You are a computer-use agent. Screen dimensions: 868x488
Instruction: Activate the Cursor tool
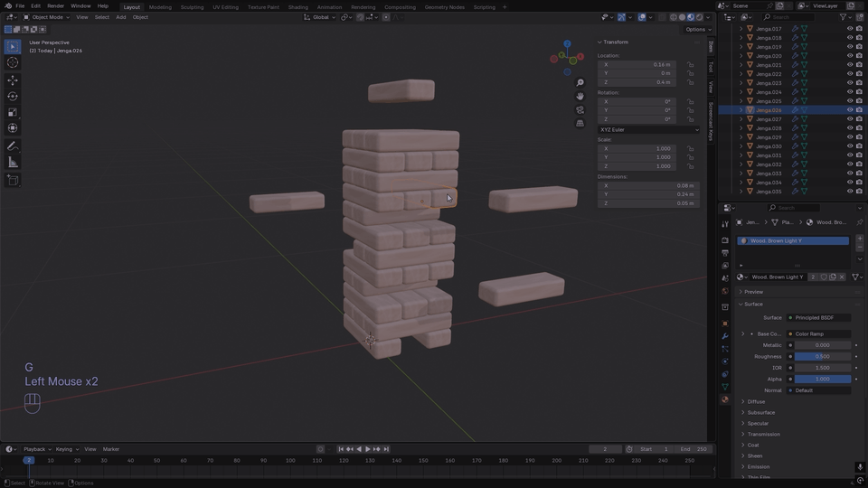[x=13, y=62]
